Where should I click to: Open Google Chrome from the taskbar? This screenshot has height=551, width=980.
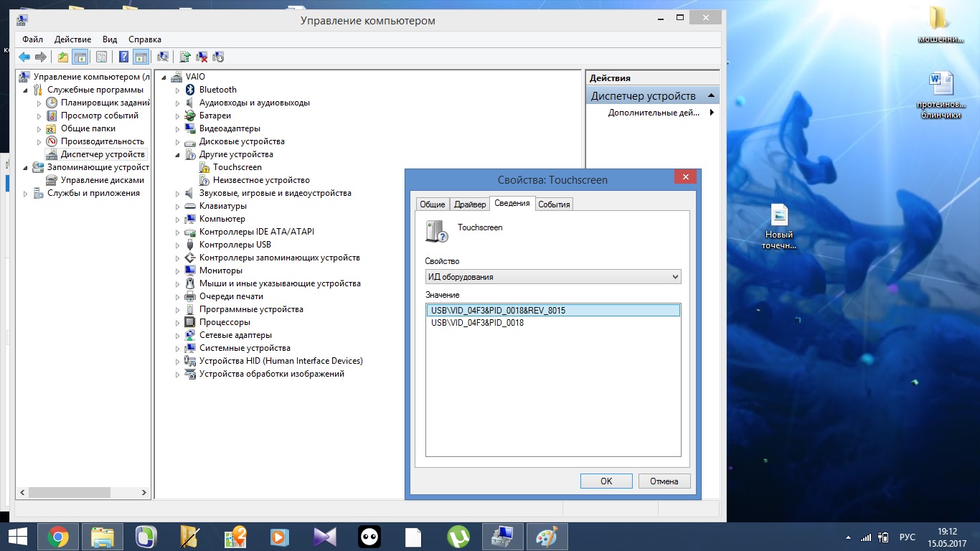coord(58,537)
